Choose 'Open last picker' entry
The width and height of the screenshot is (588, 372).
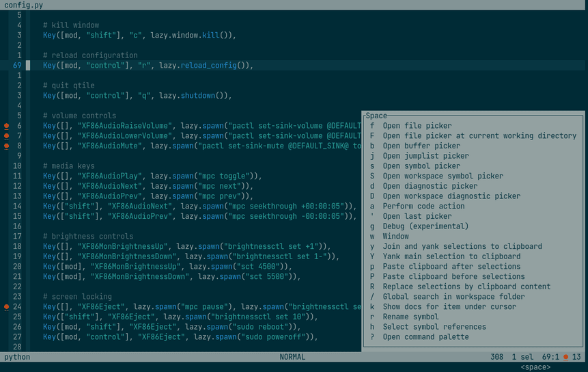coord(473,216)
